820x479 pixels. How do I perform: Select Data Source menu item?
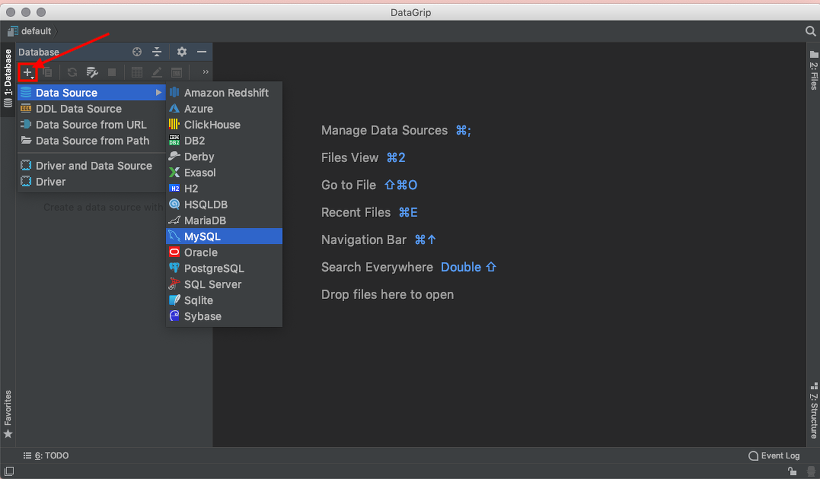92,93
